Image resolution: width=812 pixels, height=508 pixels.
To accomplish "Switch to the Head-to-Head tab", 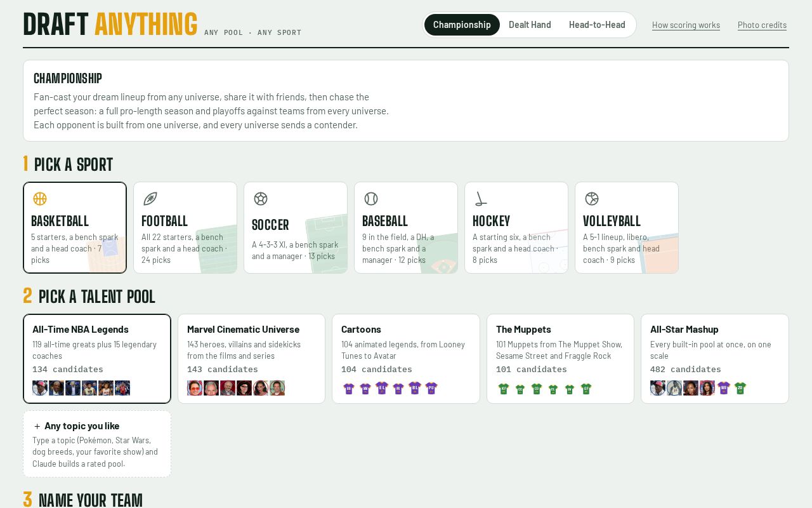I will point(597,25).
